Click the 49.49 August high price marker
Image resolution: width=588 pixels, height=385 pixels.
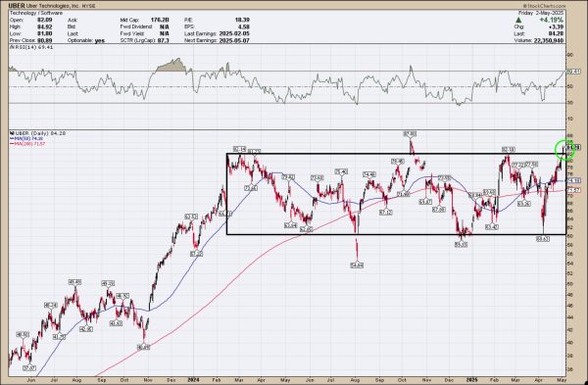[75, 282]
